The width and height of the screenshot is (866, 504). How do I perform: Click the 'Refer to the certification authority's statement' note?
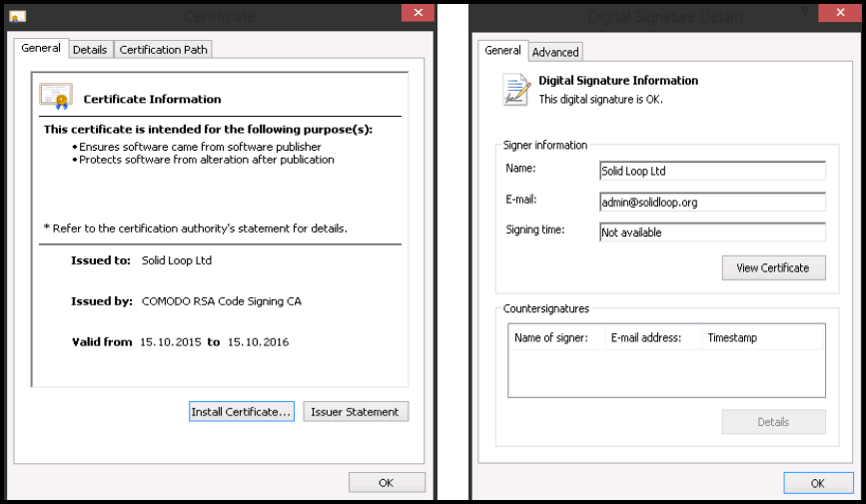pos(196,229)
